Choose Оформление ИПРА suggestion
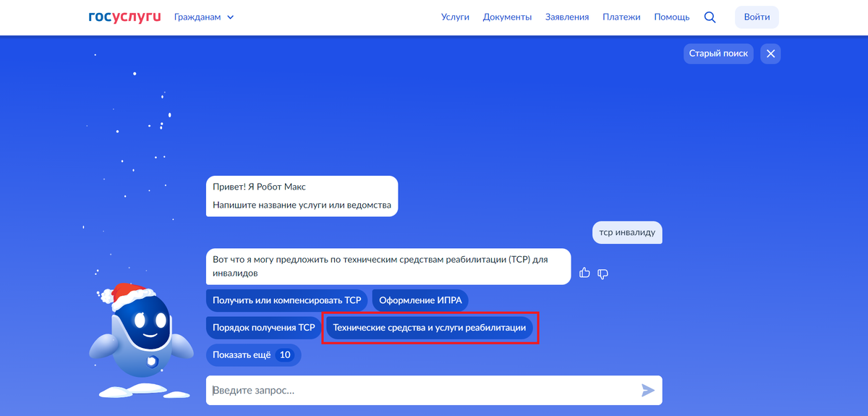The width and height of the screenshot is (868, 416). pos(420,300)
